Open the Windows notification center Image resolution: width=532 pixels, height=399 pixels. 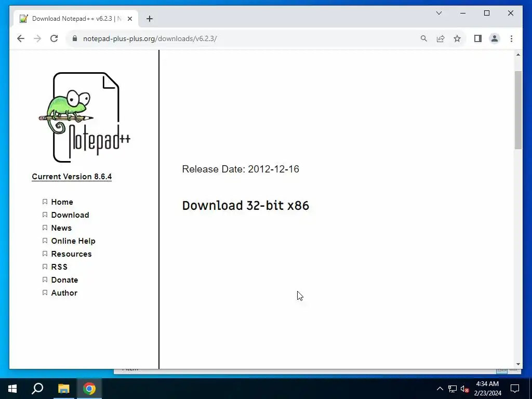(x=515, y=389)
